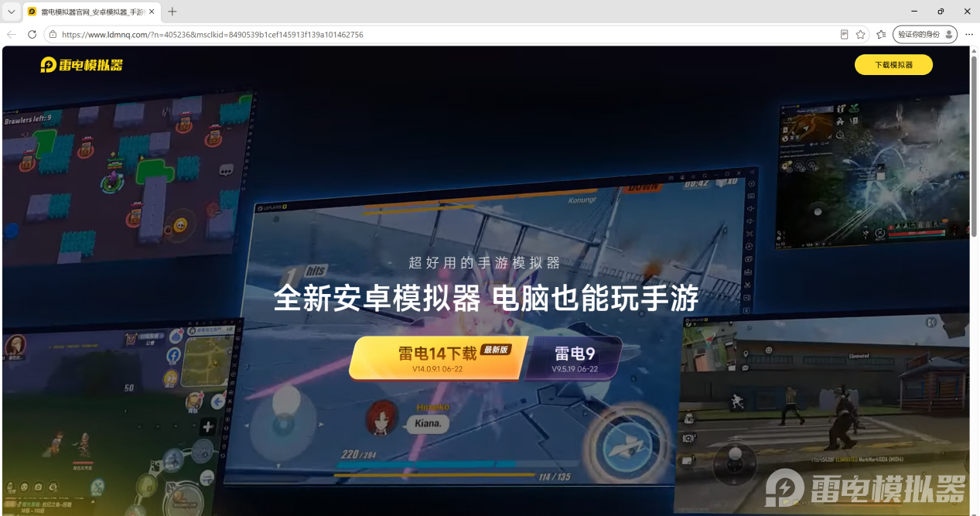Add this page to favorites star
980x516 pixels.
[860, 34]
